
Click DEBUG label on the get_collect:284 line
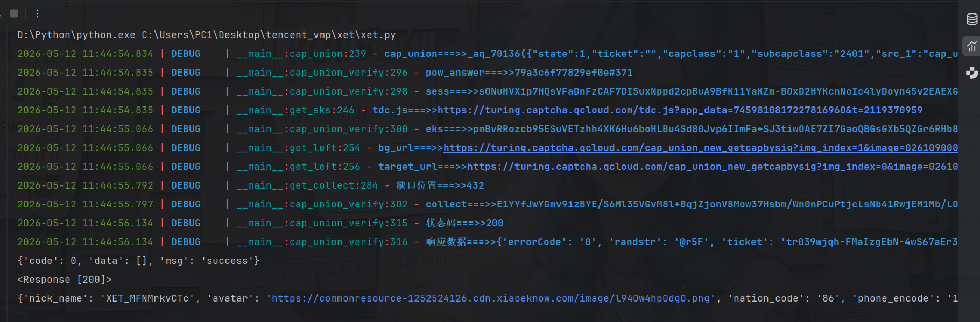(186, 185)
